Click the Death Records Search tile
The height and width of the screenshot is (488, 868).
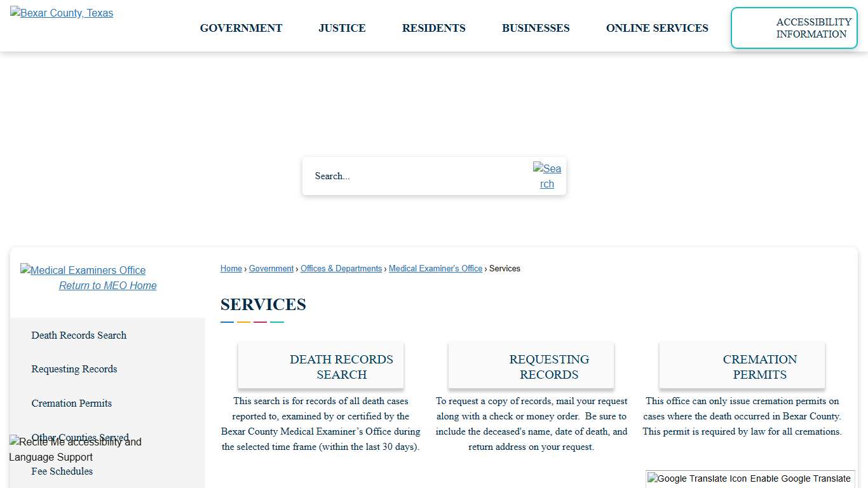(x=320, y=365)
